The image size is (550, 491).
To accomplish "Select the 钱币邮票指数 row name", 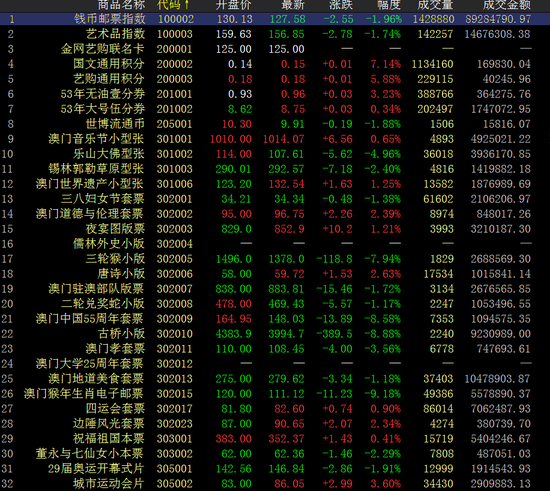I will pos(109,19).
